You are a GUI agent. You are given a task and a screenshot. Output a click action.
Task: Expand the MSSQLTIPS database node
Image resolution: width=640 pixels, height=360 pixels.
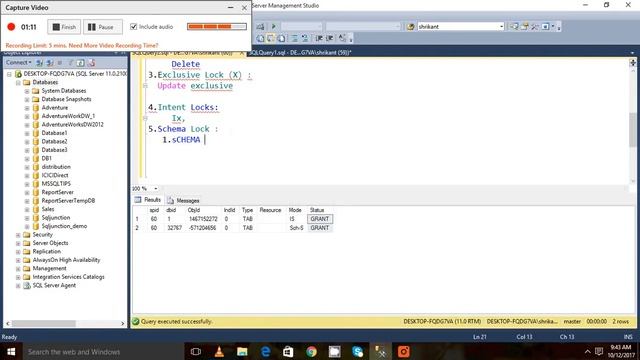point(27,184)
